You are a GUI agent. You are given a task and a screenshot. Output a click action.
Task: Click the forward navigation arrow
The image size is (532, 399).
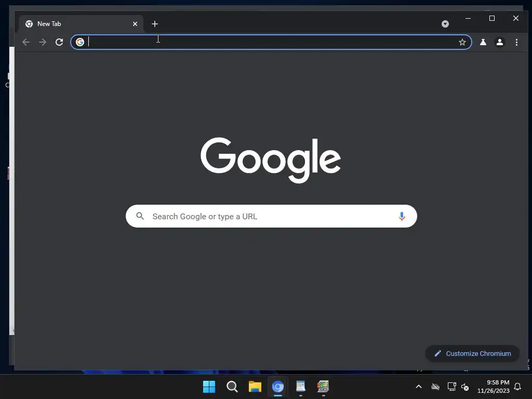click(x=43, y=42)
